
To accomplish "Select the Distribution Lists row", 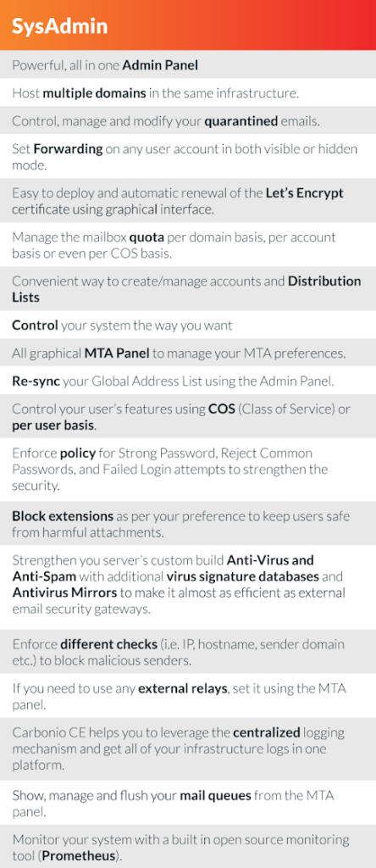I will click(x=188, y=288).
